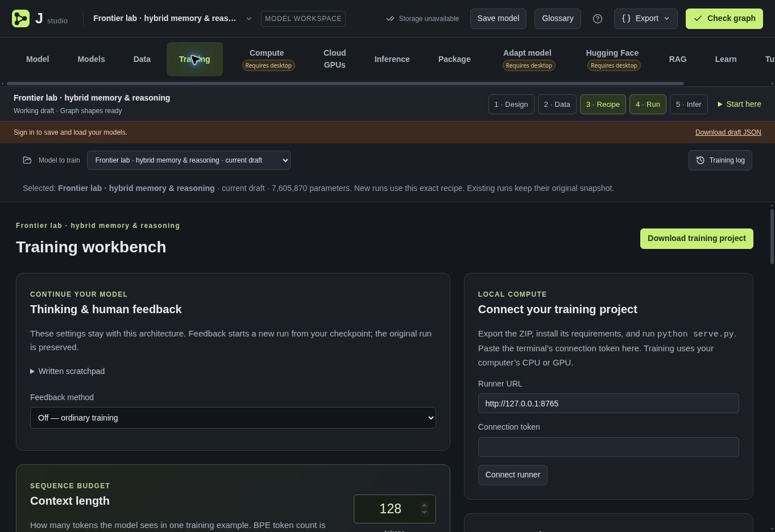This screenshot has width=775, height=532.
Task: Open the Training log
Action: click(720, 160)
